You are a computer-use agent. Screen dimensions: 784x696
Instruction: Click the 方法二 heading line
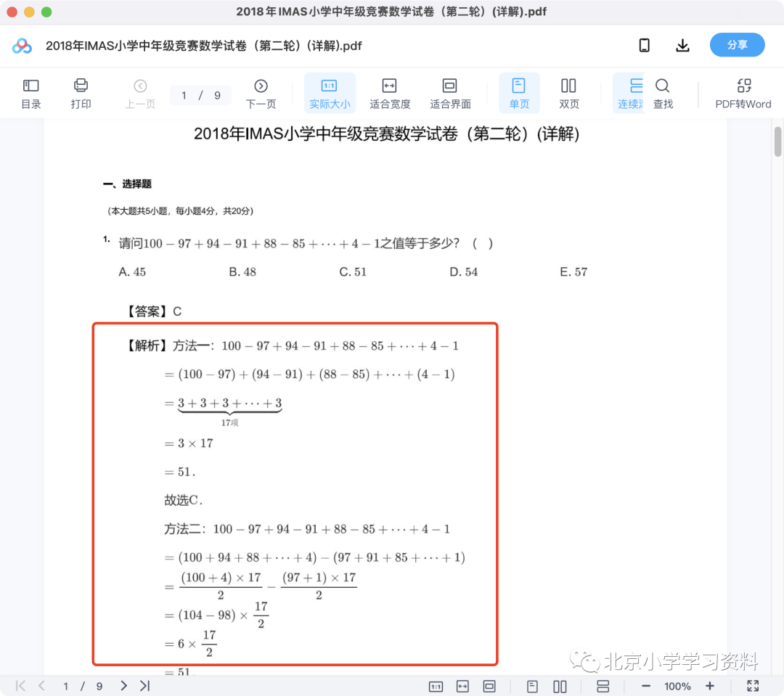[307, 529]
